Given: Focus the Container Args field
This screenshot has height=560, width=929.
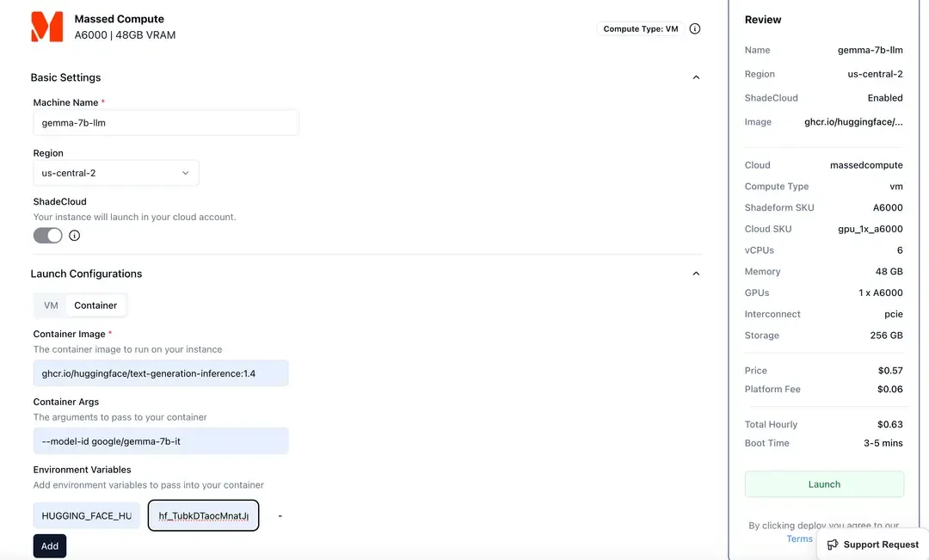Looking at the screenshot, I should 161,441.
